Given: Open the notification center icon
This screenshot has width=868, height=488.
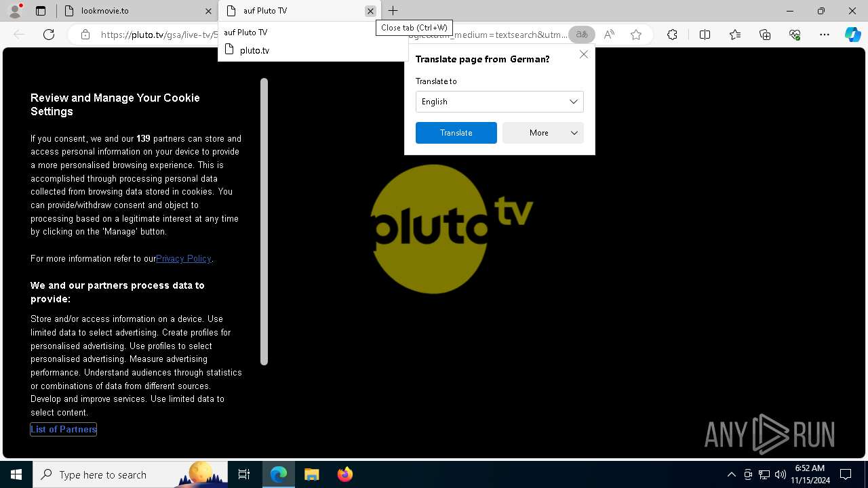Looking at the screenshot, I should pyautogui.click(x=846, y=474).
